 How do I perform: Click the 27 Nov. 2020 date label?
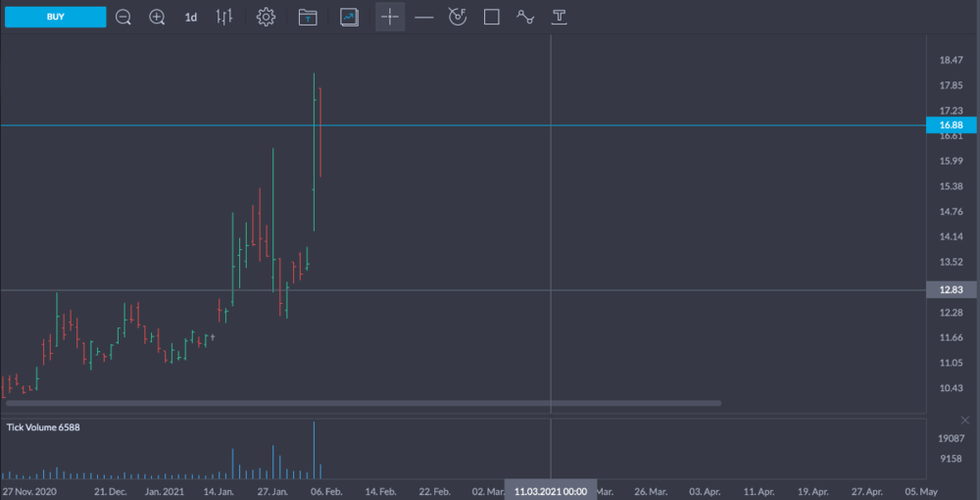click(x=29, y=492)
